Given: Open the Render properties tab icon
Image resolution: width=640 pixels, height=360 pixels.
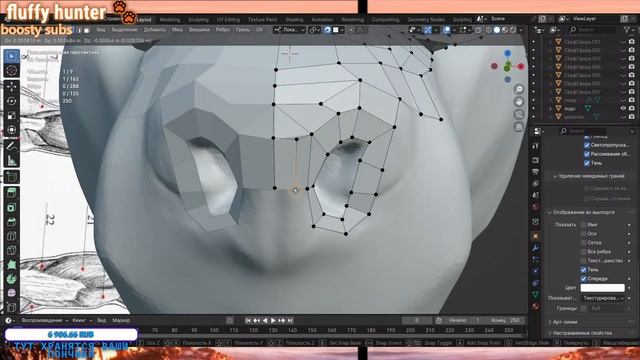Looking at the screenshot, I should click(536, 160).
